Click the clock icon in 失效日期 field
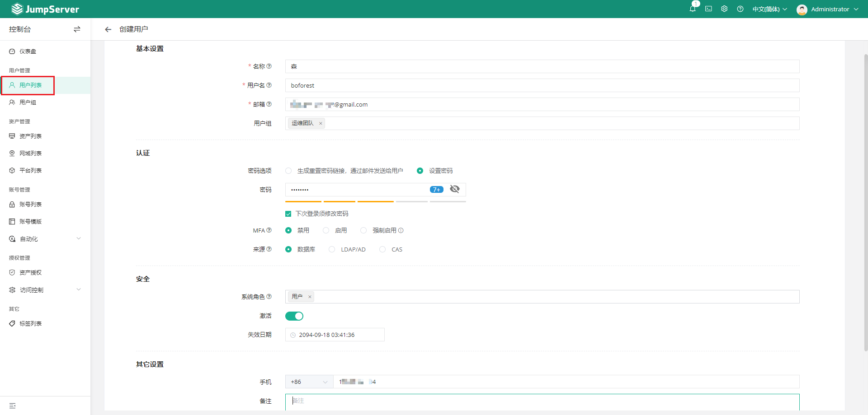The image size is (868, 415). pos(293,335)
